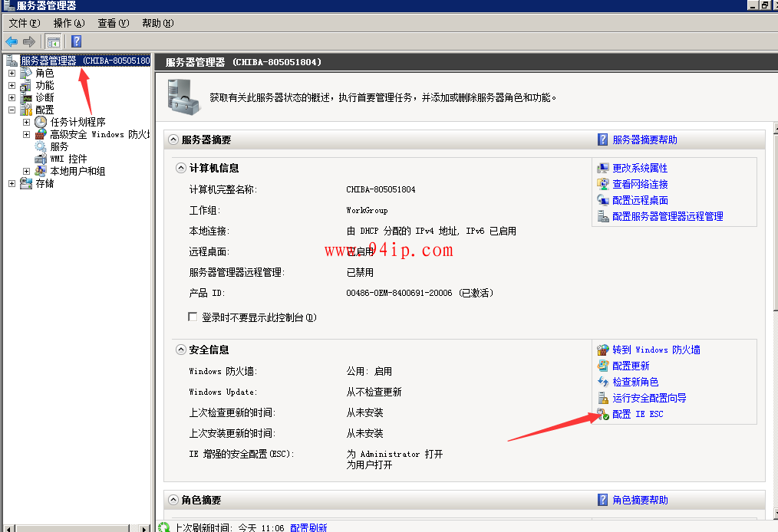Viewport: 778px width, 532px height.
Task: Click the 配置刷新 link in status bar
Action: click(x=308, y=527)
